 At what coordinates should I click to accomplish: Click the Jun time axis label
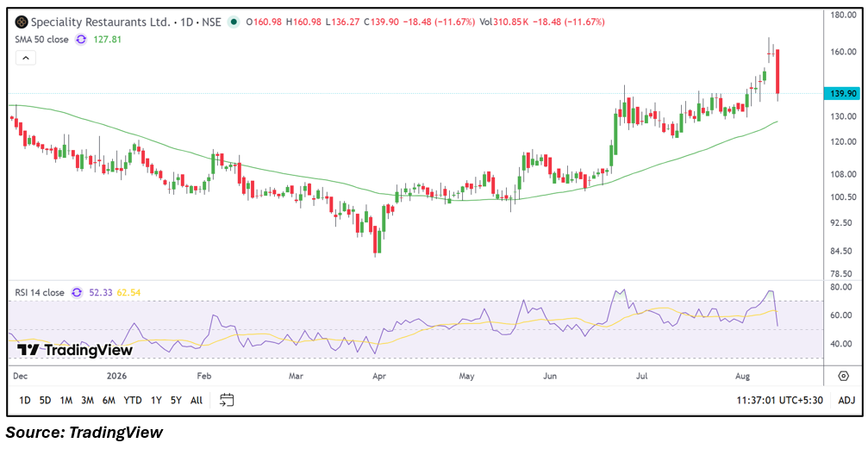550,377
